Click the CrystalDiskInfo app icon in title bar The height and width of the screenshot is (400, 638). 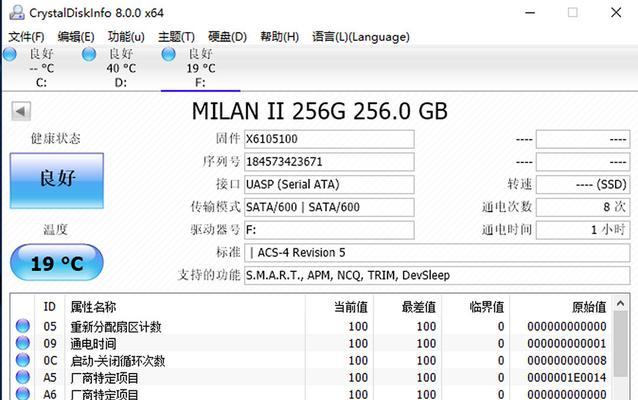click(17, 12)
